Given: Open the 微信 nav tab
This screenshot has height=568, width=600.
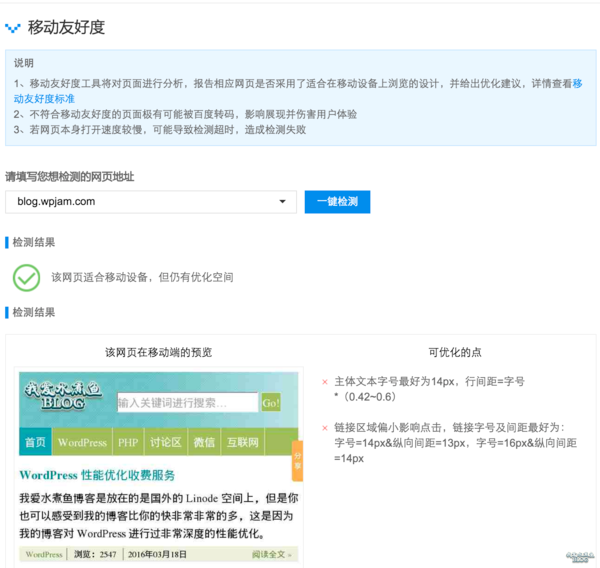Looking at the screenshot, I should pos(204,442).
